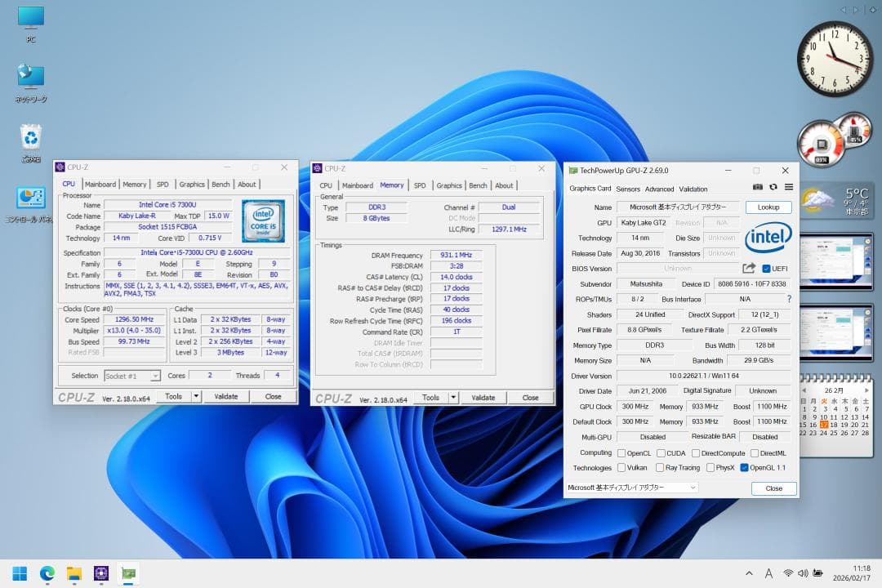The image size is (882, 588).
Task: Click the speaker volume tray icon
Action: [803, 573]
